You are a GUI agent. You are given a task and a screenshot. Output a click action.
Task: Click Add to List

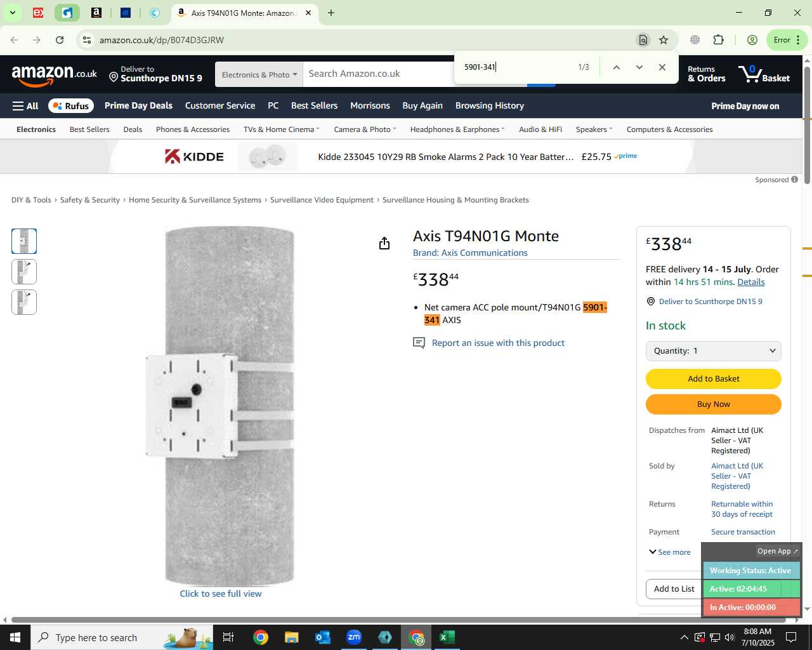tap(674, 589)
